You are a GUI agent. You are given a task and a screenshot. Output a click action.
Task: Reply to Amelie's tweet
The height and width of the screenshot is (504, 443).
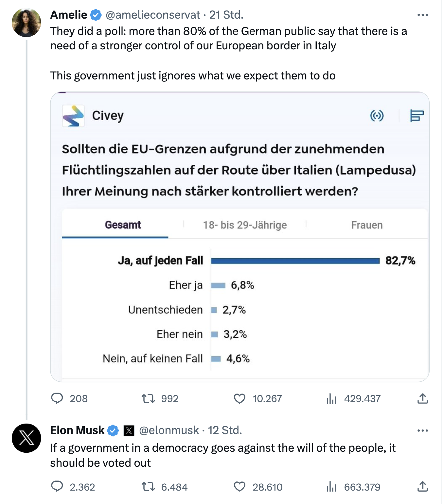pyautogui.click(x=57, y=398)
